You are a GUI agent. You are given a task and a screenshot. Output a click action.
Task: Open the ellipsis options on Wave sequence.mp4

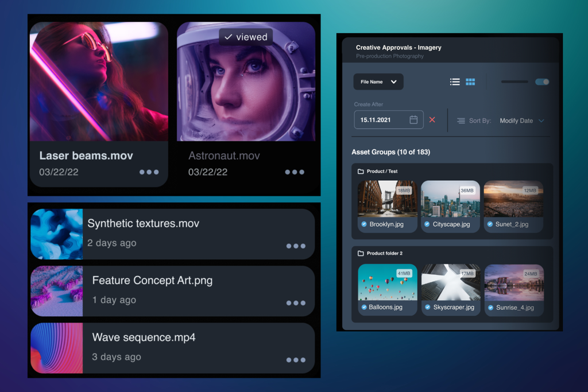pyautogui.click(x=296, y=360)
